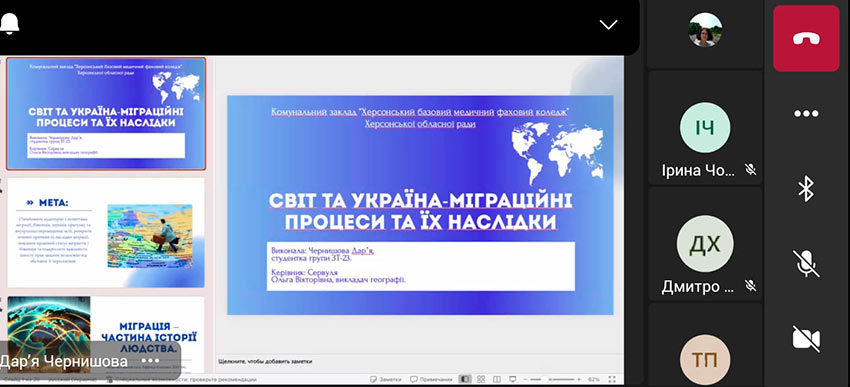Image resolution: width=850 pixels, height=387 pixels.
Task: Click the Дмитро participant name
Action: 698,286
